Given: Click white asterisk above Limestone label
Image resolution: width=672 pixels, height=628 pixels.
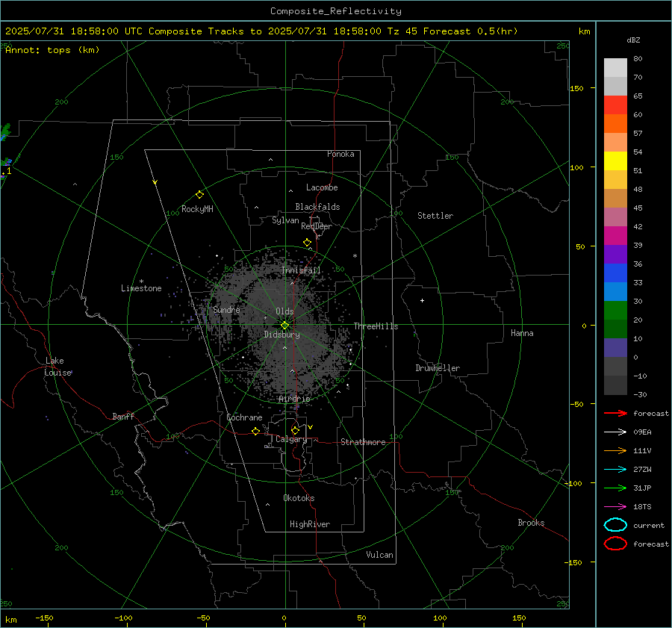Looking at the screenshot, I should pos(141,282).
